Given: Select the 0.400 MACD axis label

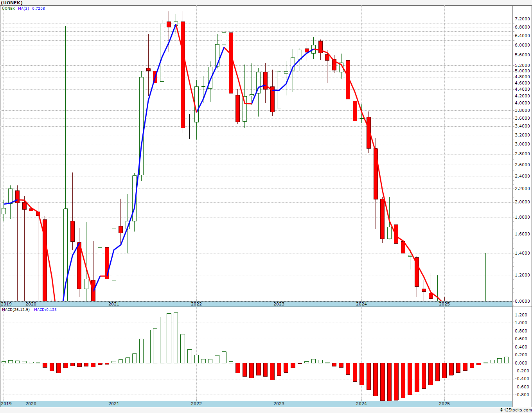Looking at the screenshot, I should [x=521, y=347].
